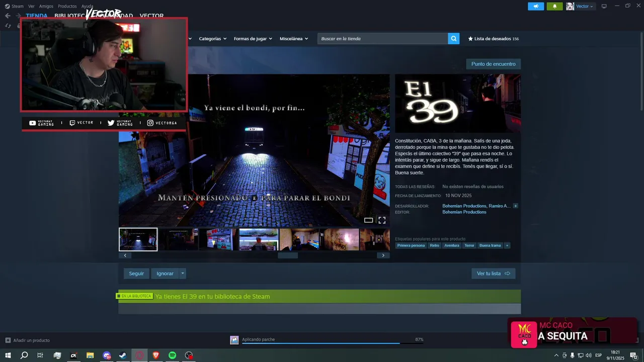The height and width of the screenshot is (362, 644).
Task: Switch to Big Picture mode monitor icon
Action: 604,6
